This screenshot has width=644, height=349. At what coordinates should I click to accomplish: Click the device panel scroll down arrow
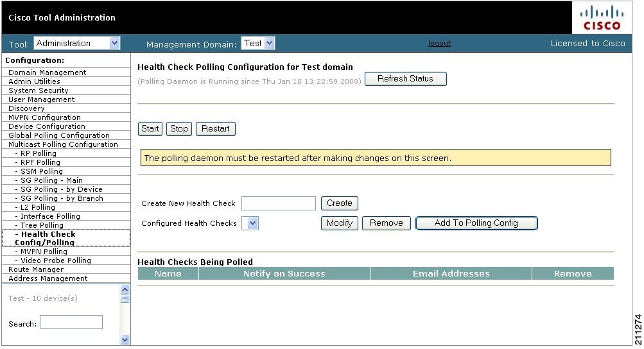tap(125, 339)
